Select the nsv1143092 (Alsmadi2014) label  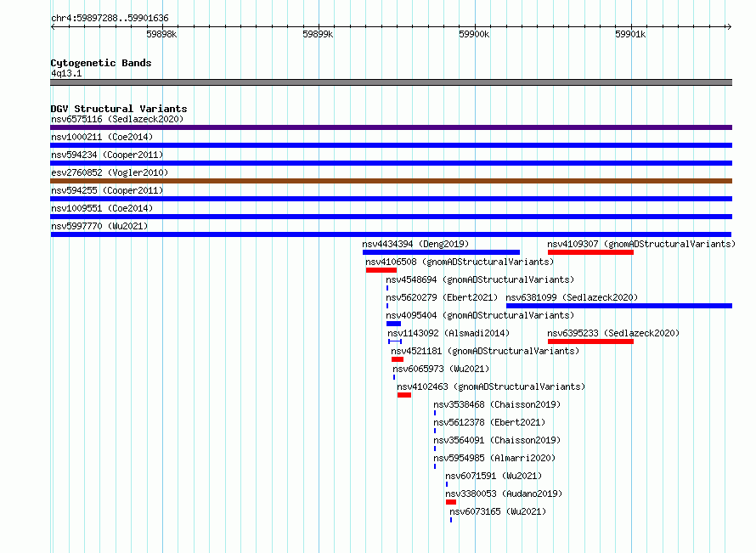click(449, 333)
